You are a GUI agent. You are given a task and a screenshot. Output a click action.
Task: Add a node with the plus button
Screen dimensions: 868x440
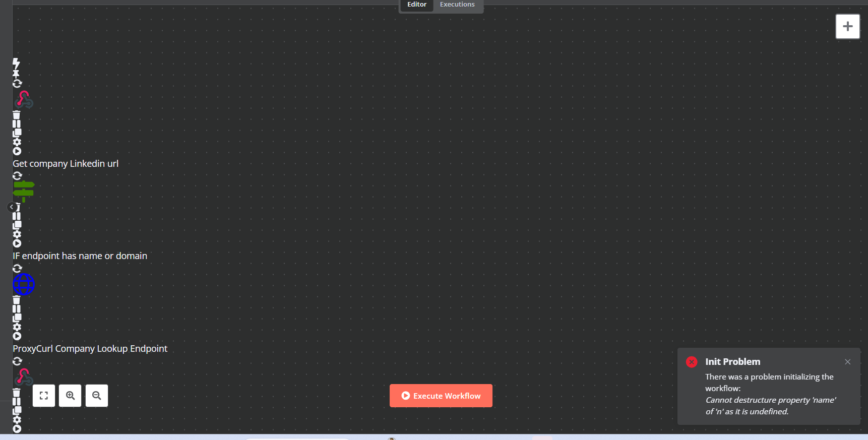click(x=847, y=26)
